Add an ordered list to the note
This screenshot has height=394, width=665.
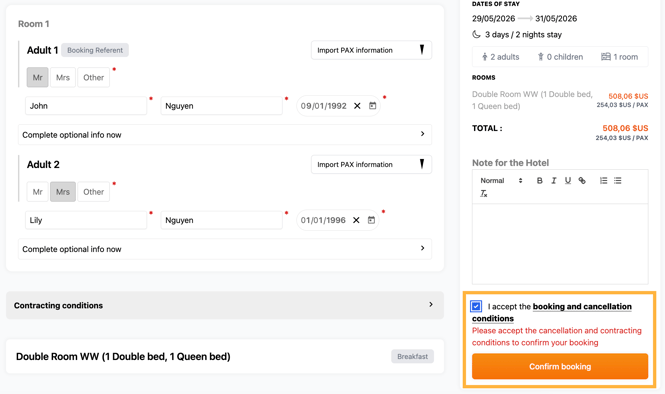tap(603, 181)
